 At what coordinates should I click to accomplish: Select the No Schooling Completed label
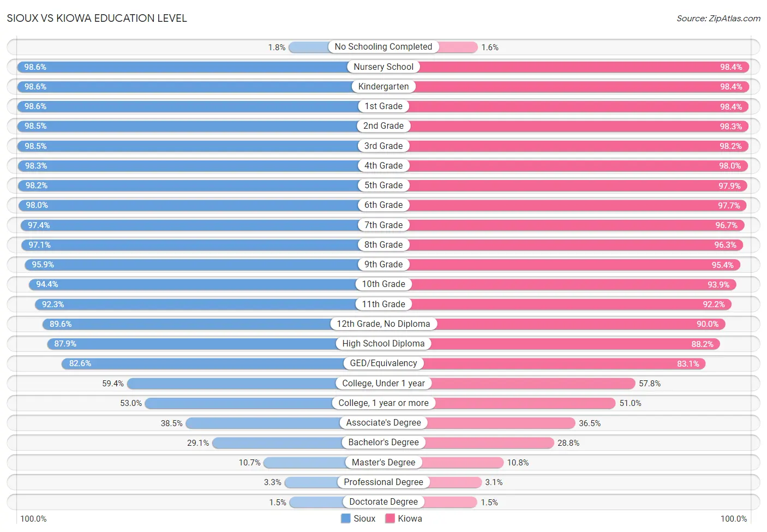[383, 47]
